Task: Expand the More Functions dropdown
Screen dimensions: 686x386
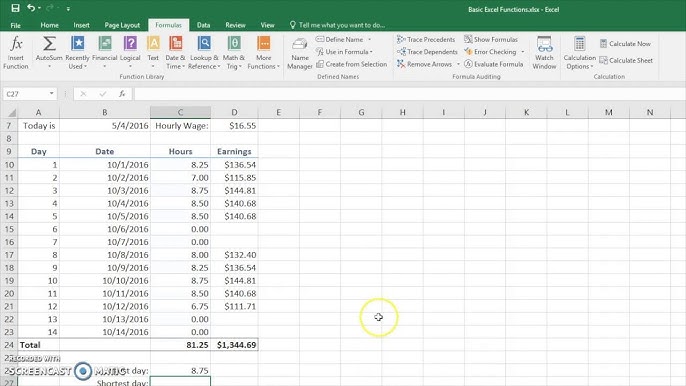Action: click(263, 53)
